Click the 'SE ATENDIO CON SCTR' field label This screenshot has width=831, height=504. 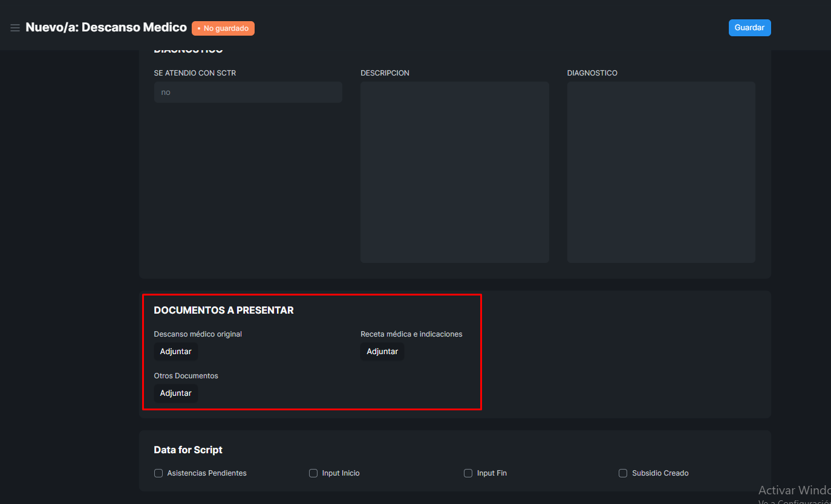coord(195,73)
